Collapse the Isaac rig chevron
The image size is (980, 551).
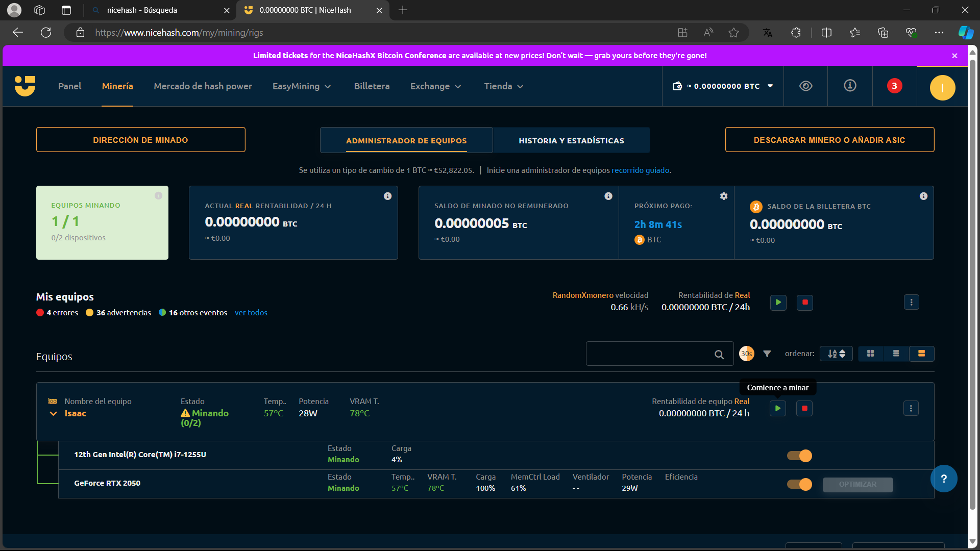tap(53, 413)
